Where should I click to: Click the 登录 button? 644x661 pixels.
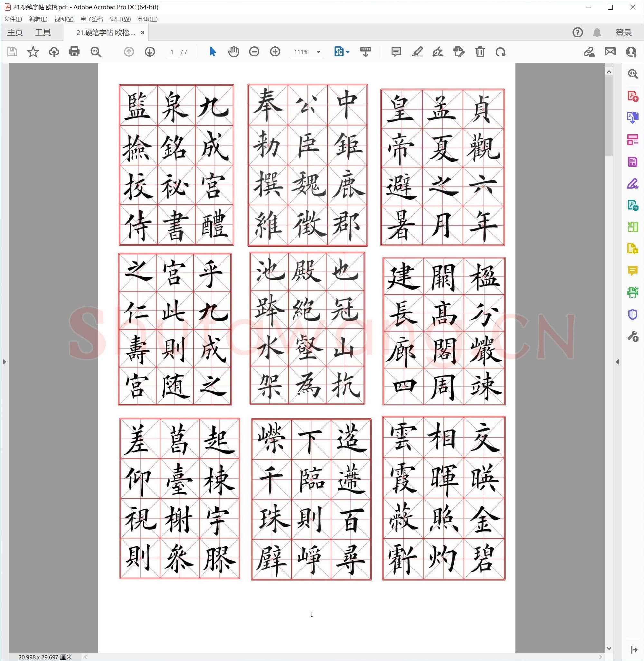pyautogui.click(x=623, y=32)
